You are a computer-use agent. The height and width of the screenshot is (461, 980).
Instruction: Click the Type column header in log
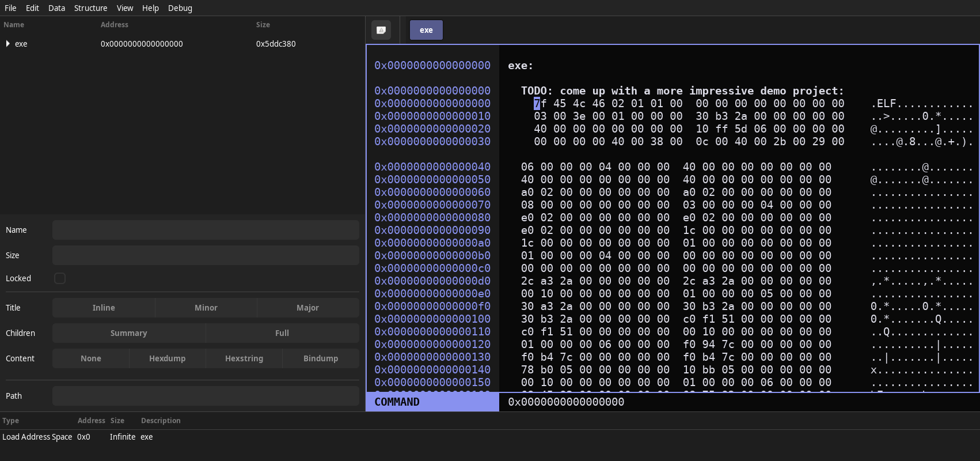[10, 421]
